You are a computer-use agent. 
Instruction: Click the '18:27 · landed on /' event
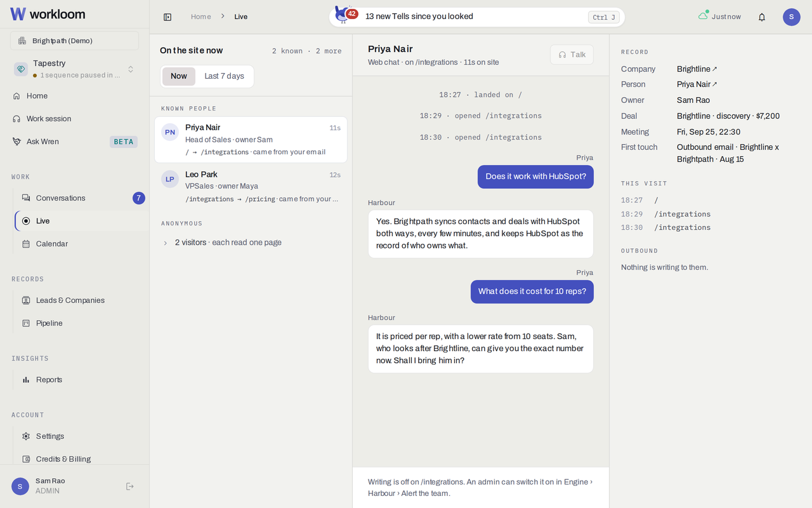point(481,95)
